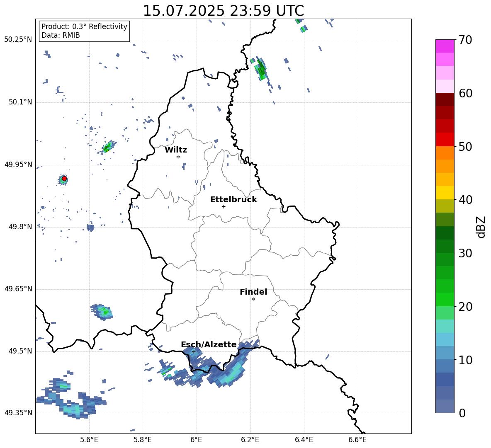Pick the bright red 50 dBZ color band
The image size is (491, 448).
(445, 140)
